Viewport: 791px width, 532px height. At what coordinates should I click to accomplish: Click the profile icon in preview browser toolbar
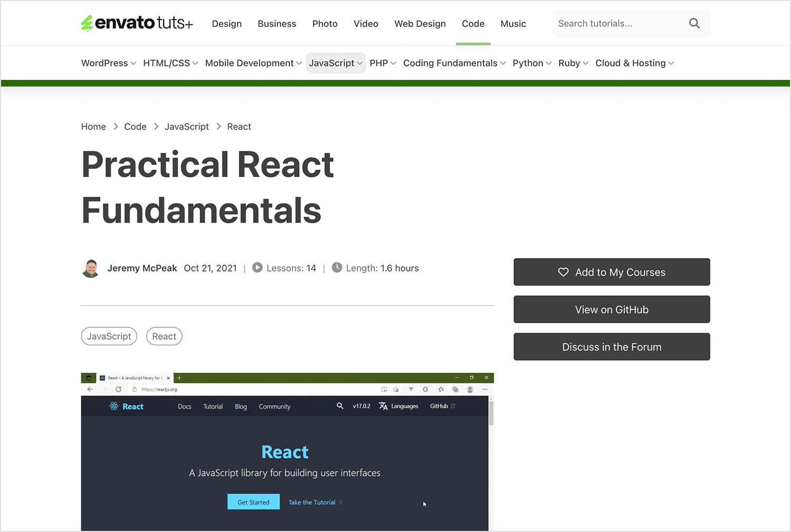tap(470, 389)
